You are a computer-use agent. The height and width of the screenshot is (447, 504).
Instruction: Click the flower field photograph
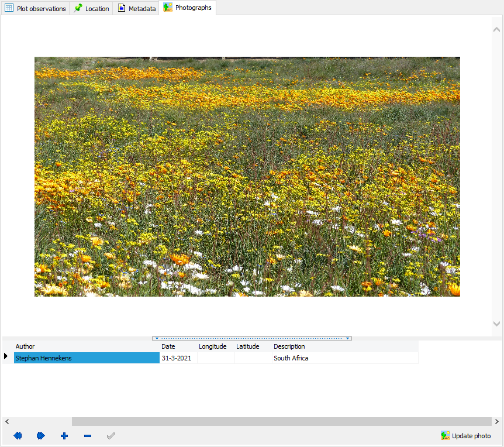(247, 176)
